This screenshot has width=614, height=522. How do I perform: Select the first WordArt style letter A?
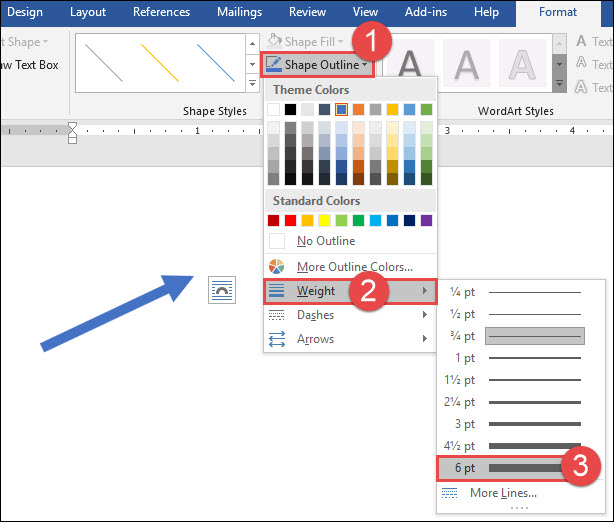tap(410, 64)
